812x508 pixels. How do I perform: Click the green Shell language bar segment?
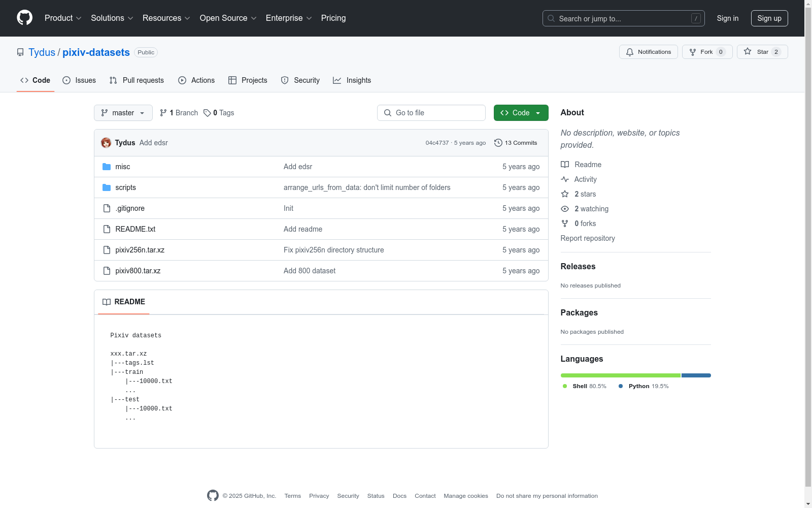click(x=621, y=375)
